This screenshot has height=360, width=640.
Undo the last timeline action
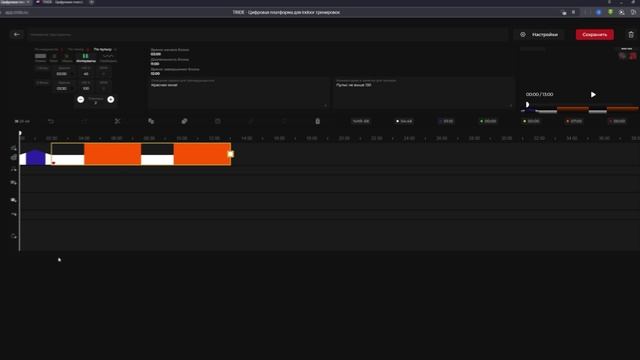[x=51, y=121]
